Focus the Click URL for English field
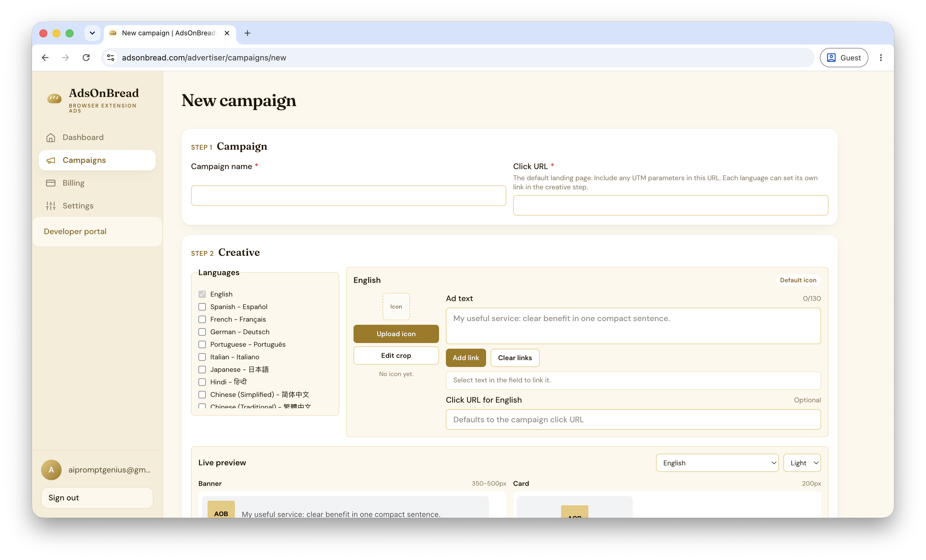 click(633, 419)
